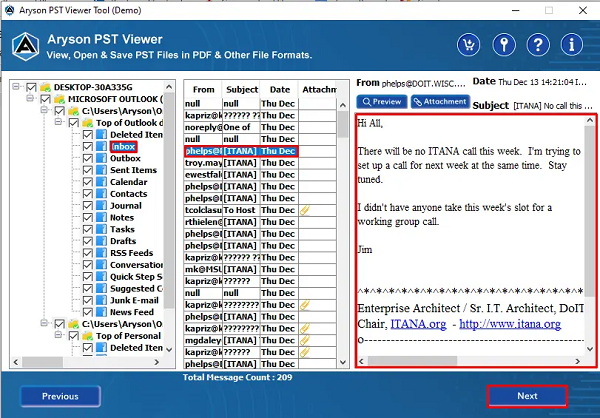600x418 pixels.
Task: Click the About info icon
Action: (x=572, y=45)
